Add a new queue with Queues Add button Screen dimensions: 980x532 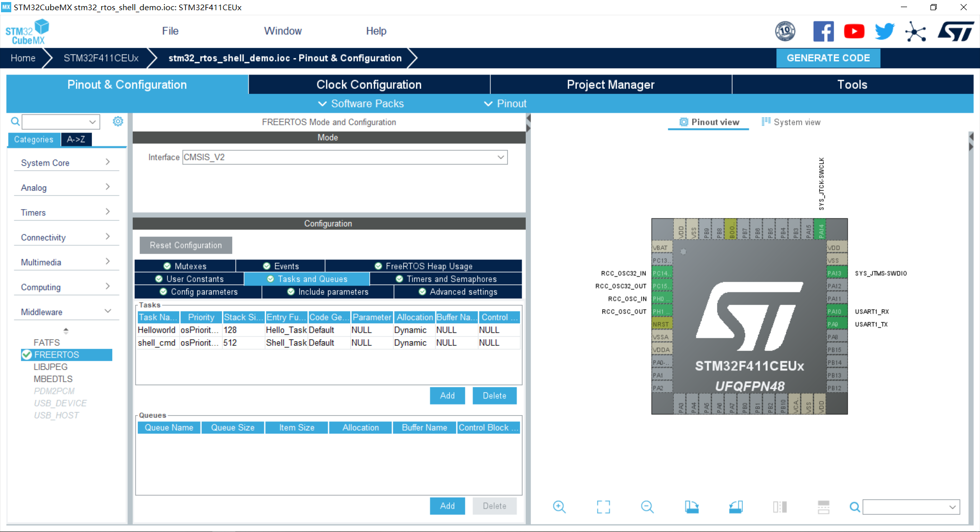447,506
